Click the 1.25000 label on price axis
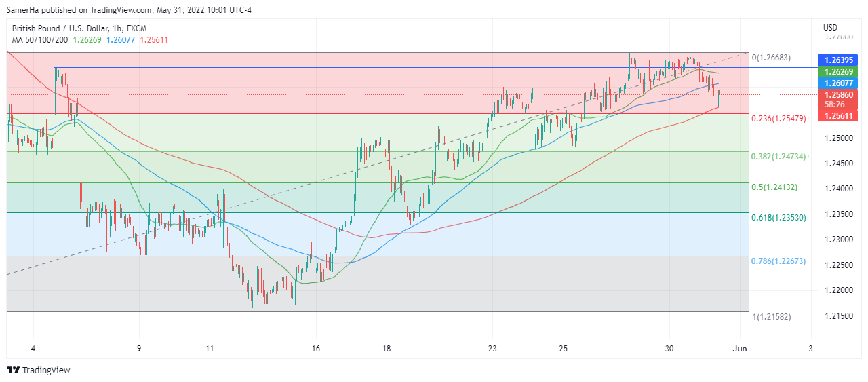 (x=840, y=138)
